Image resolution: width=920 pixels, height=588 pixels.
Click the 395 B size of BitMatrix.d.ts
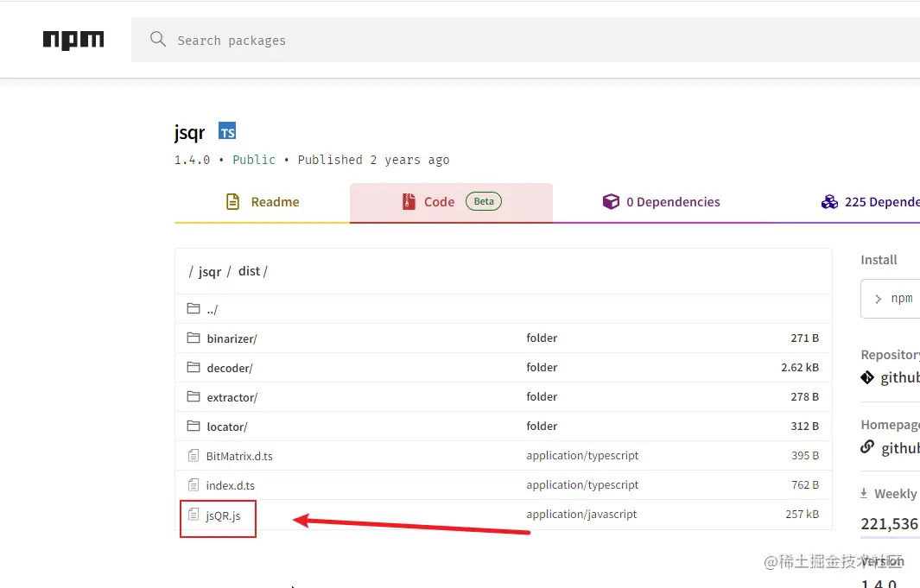(805, 456)
